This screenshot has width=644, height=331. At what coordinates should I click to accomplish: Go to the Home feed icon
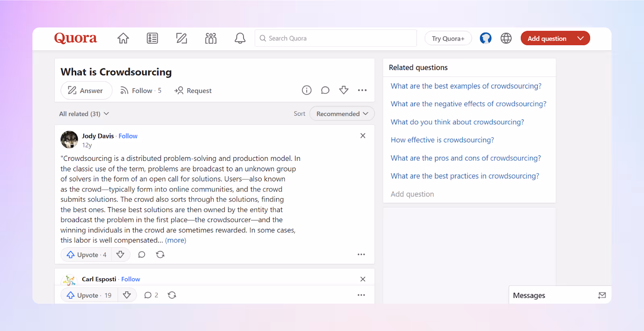[123, 38]
